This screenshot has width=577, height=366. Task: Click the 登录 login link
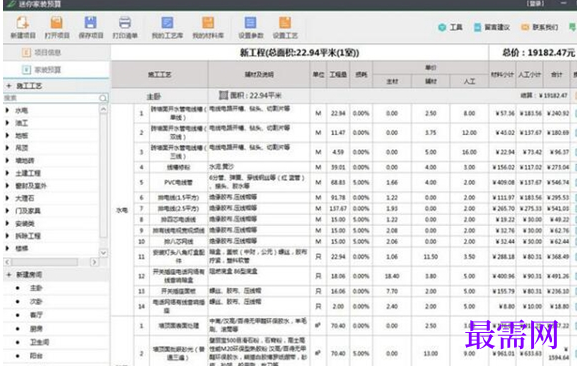click(535, 3)
